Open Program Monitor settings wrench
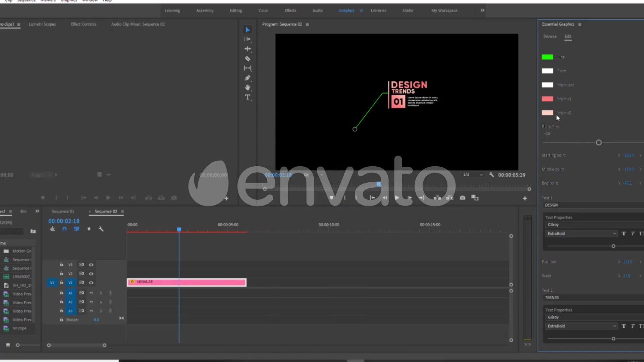The image size is (644, 362). 491,175
